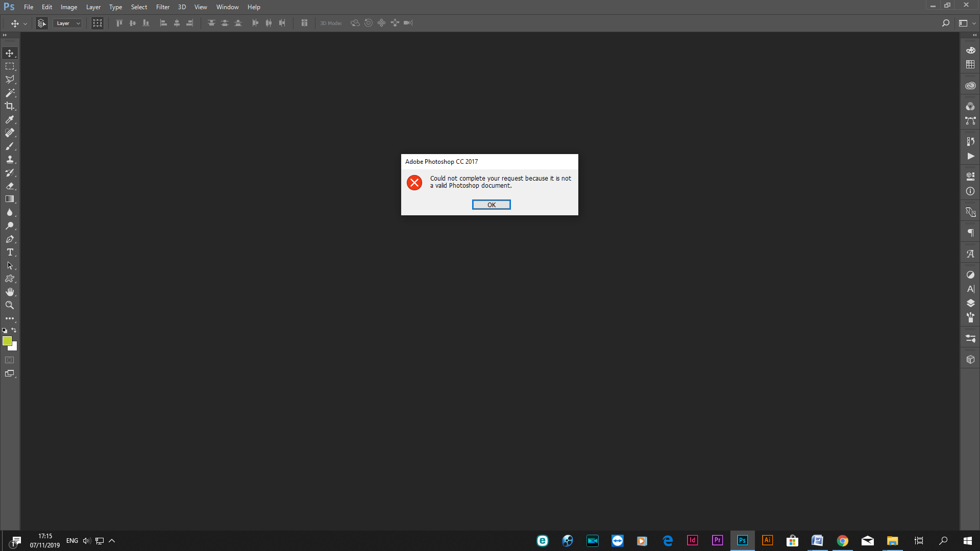The width and height of the screenshot is (980, 551).
Task: Open the Layers panel icon
Action: pos(970,303)
